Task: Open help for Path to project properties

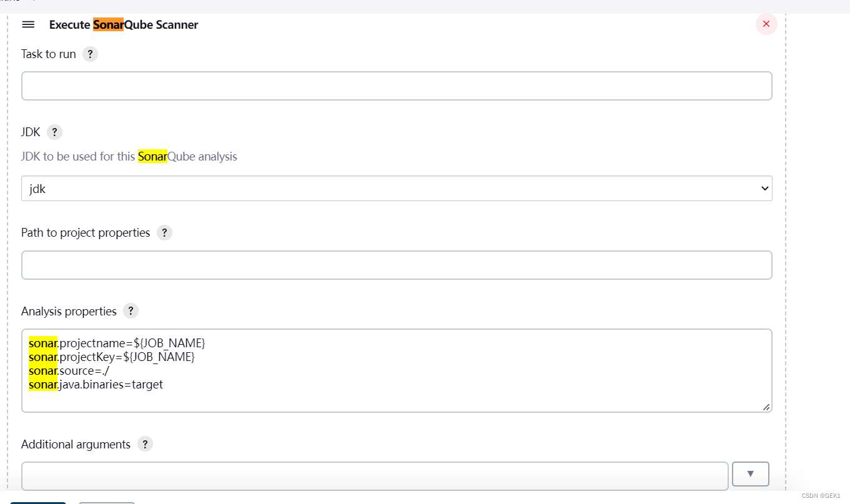Action: point(164,233)
